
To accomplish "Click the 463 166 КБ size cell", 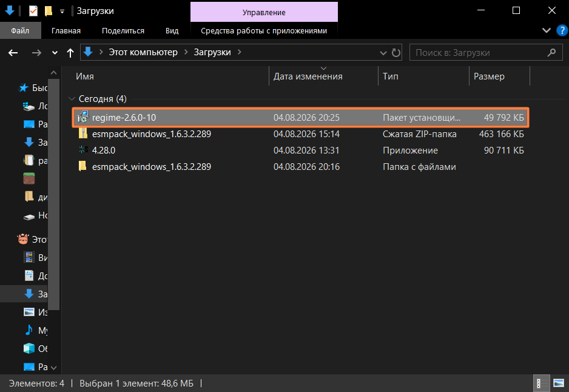I will click(x=501, y=134).
